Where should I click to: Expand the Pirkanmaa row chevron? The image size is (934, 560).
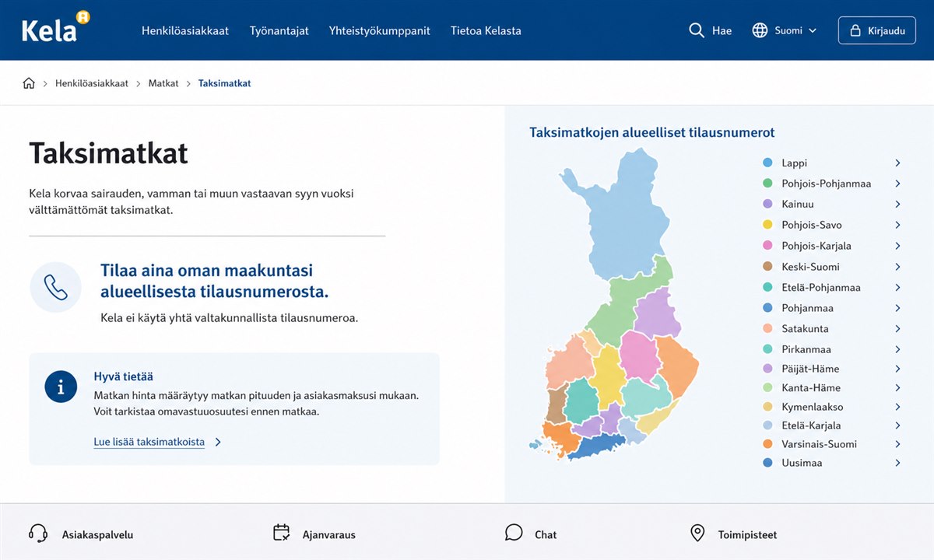(x=897, y=350)
